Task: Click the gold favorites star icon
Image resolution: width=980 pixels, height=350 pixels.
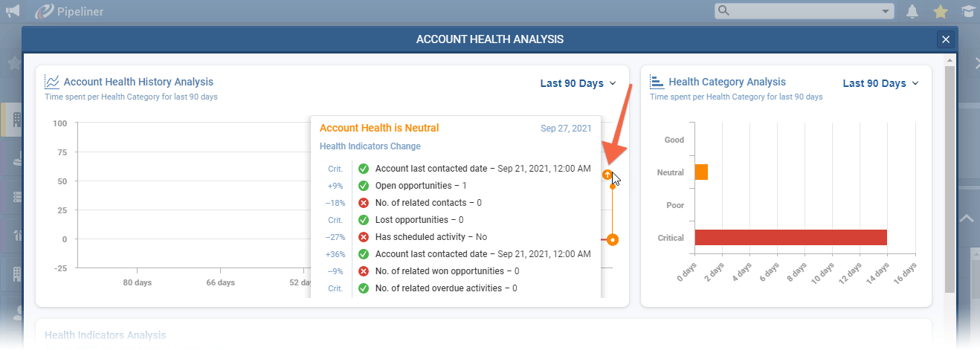Action: pyautogui.click(x=941, y=11)
